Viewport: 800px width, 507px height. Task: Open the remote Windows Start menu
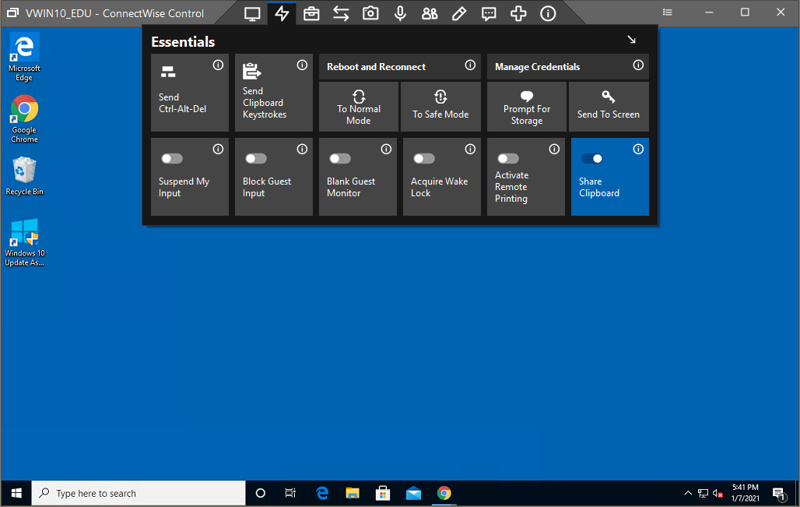[x=16, y=493]
